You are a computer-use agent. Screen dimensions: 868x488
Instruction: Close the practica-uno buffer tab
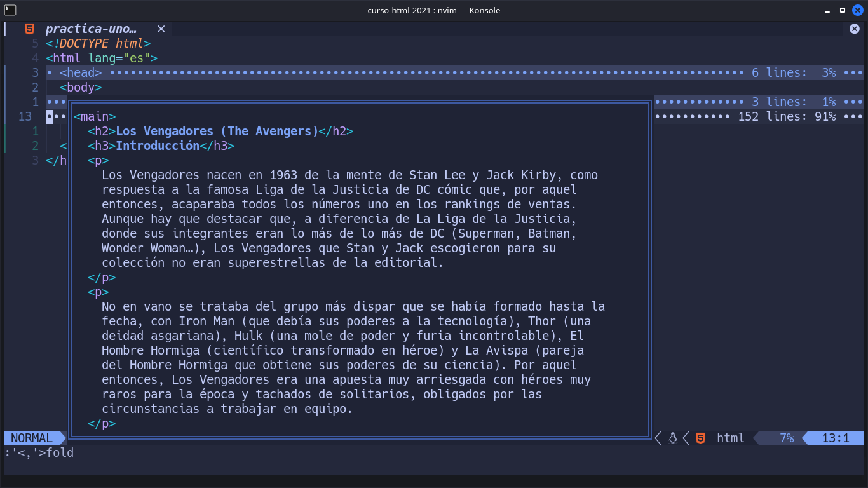coord(161,29)
